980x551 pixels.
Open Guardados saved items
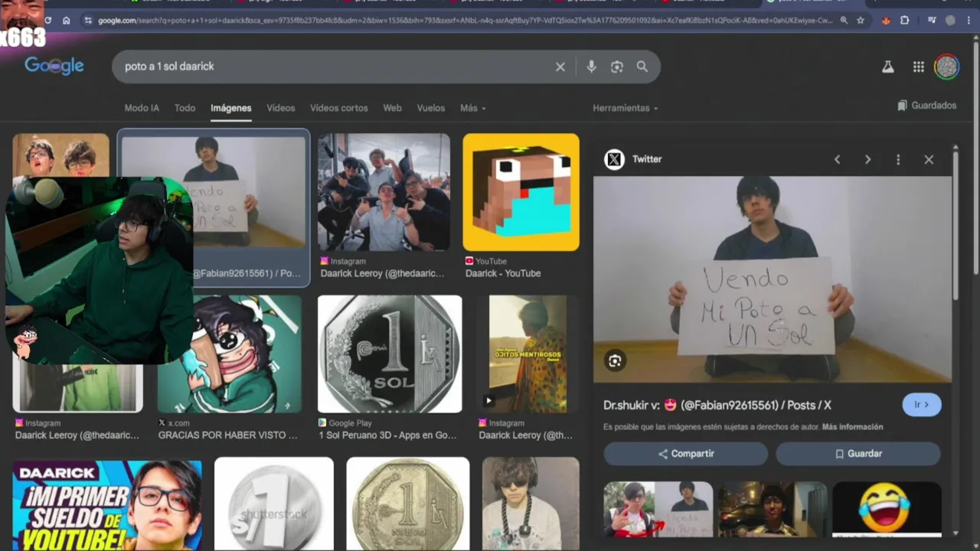927,106
